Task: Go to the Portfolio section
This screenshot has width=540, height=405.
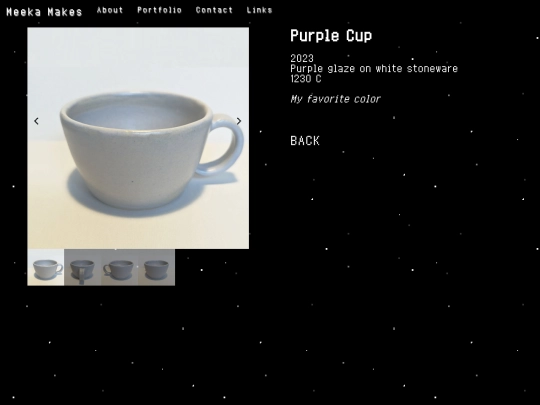Action: (159, 10)
